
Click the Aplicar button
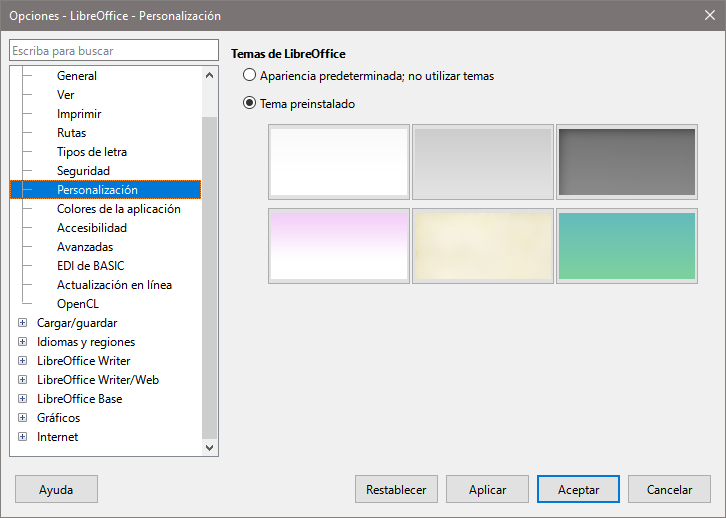[487, 489]
